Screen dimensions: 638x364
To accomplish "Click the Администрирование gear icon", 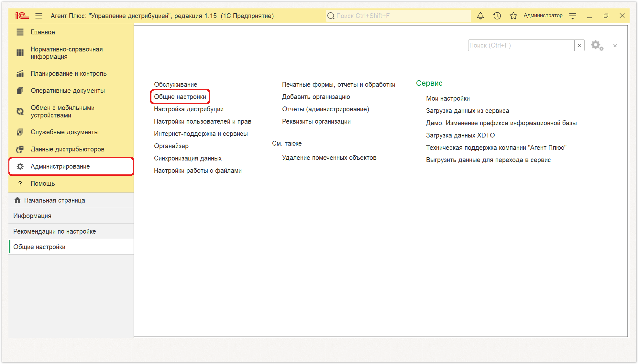I will point(20,166).
